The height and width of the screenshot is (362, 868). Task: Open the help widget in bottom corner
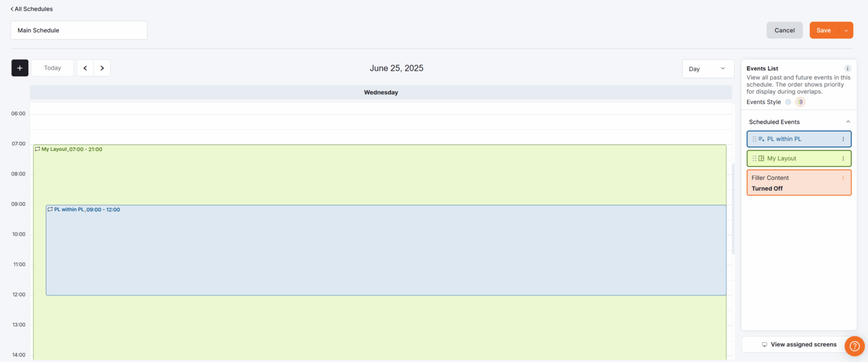point(854,346)
